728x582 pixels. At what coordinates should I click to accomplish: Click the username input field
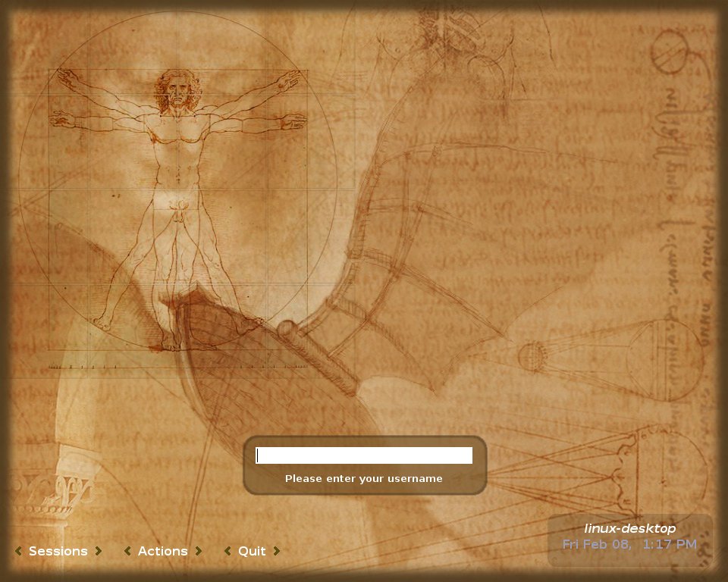click(x=364, y=455)
